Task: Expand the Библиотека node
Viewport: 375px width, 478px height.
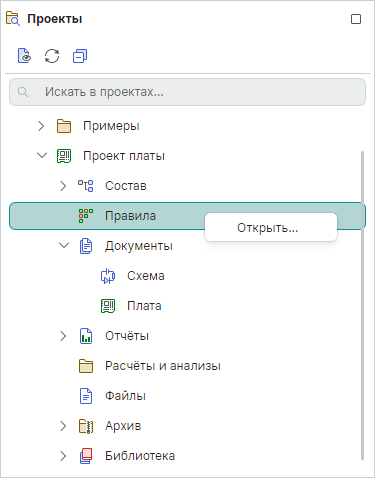Action: tap(63, 456)
